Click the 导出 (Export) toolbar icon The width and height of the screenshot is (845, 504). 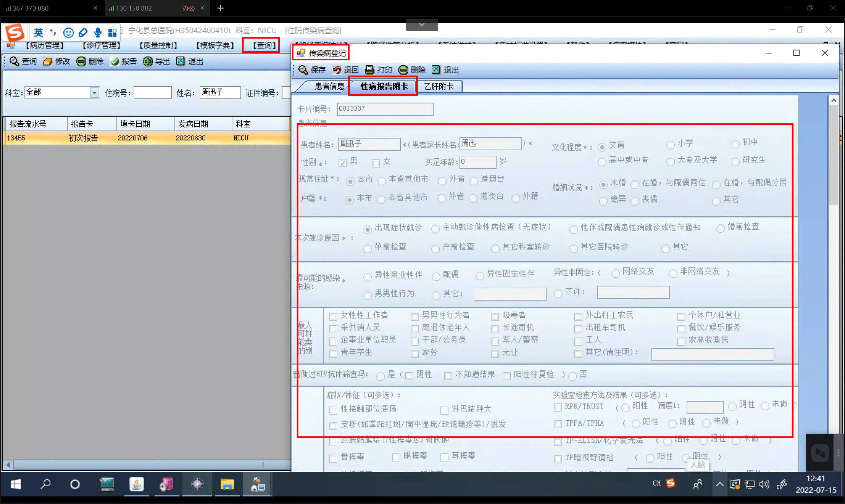pyautogui.click(x=148, y=61)
